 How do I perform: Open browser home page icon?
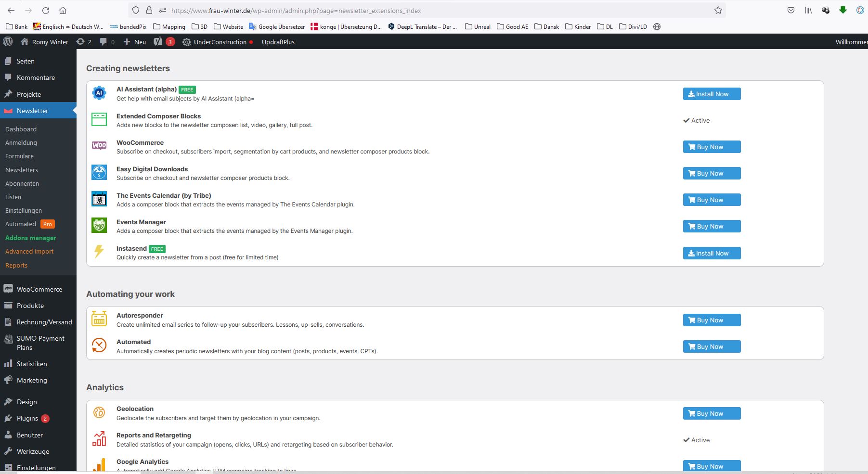click(x=63, y=10)
